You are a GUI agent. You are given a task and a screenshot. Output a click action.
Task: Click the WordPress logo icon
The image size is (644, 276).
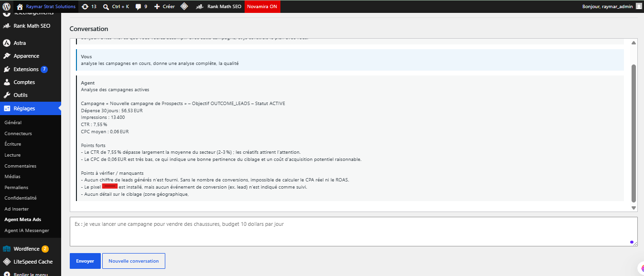(7, 7)
